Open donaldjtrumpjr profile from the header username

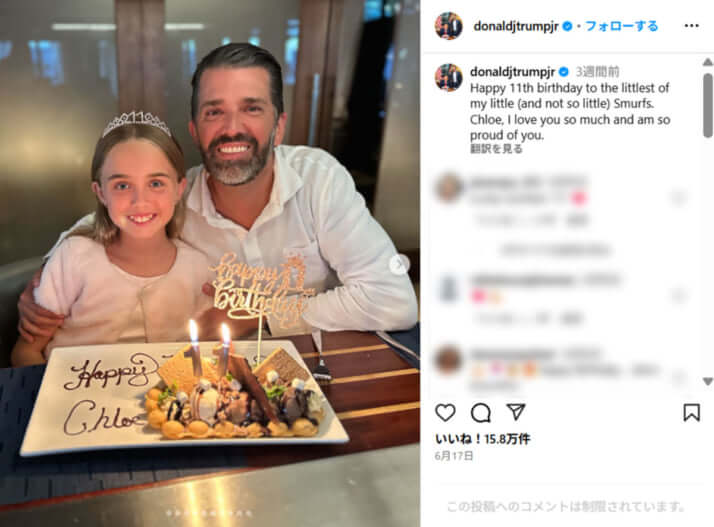coord(516,26)
